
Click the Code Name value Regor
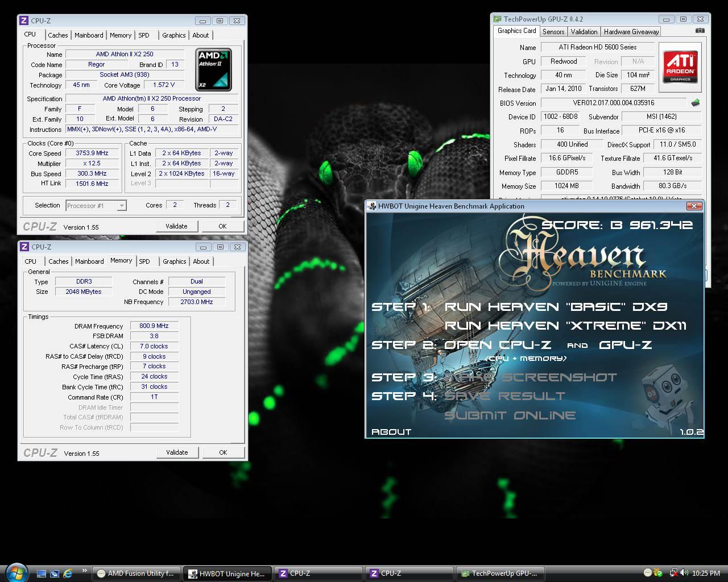(x=96, y=64)
